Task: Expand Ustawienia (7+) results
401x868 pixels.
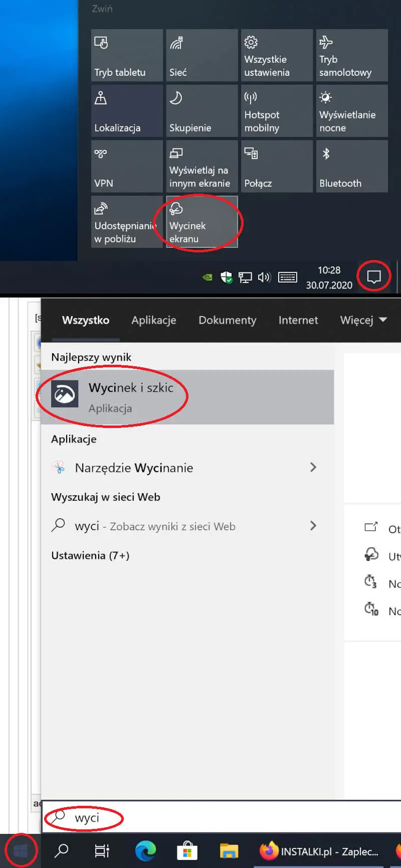Action: point(90,555)
